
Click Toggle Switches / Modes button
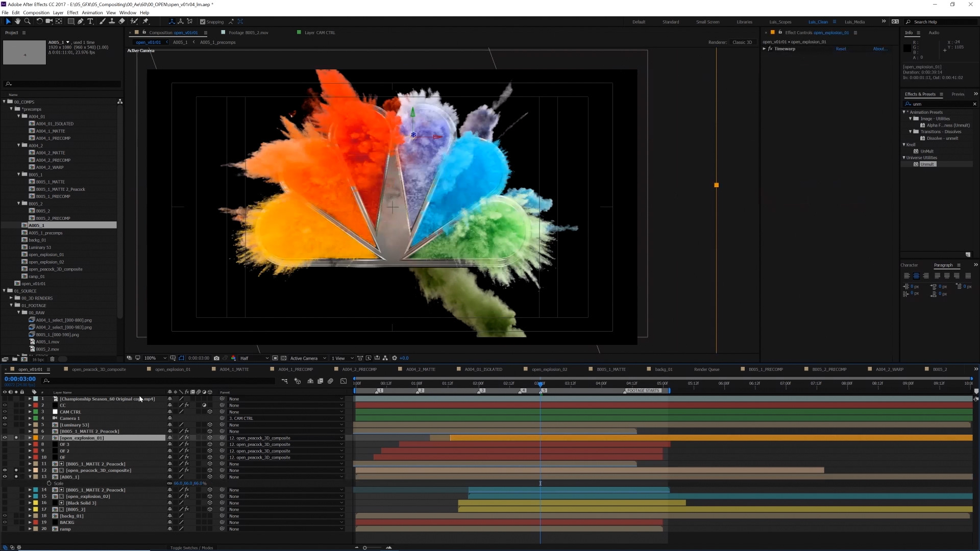(x=191, y=547)
